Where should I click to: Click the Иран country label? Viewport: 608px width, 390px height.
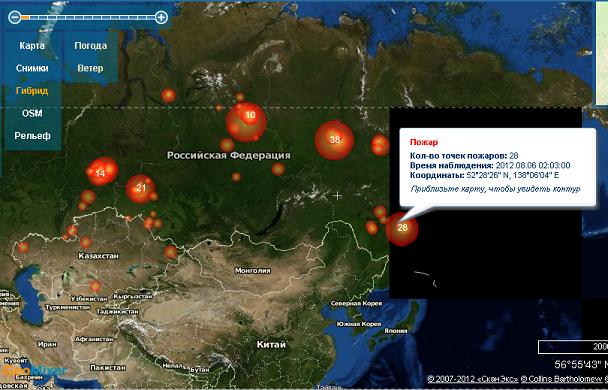(47, 344)
